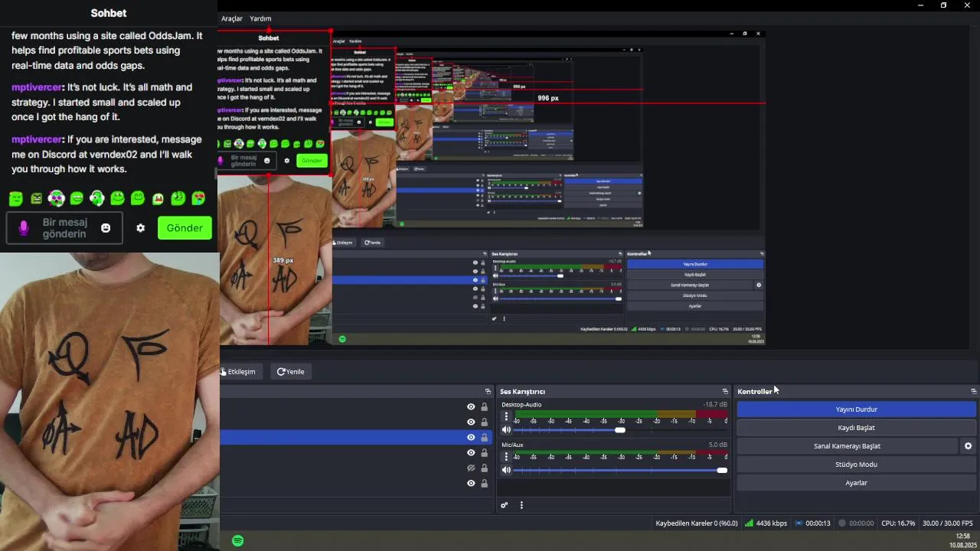Click the Yayını Durdur button

pyautogui.click(x=856, y=409)
